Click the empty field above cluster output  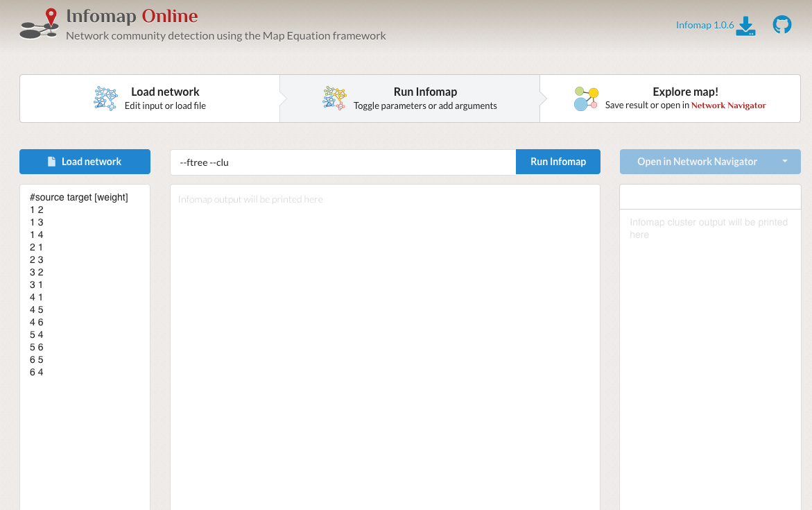710,197
